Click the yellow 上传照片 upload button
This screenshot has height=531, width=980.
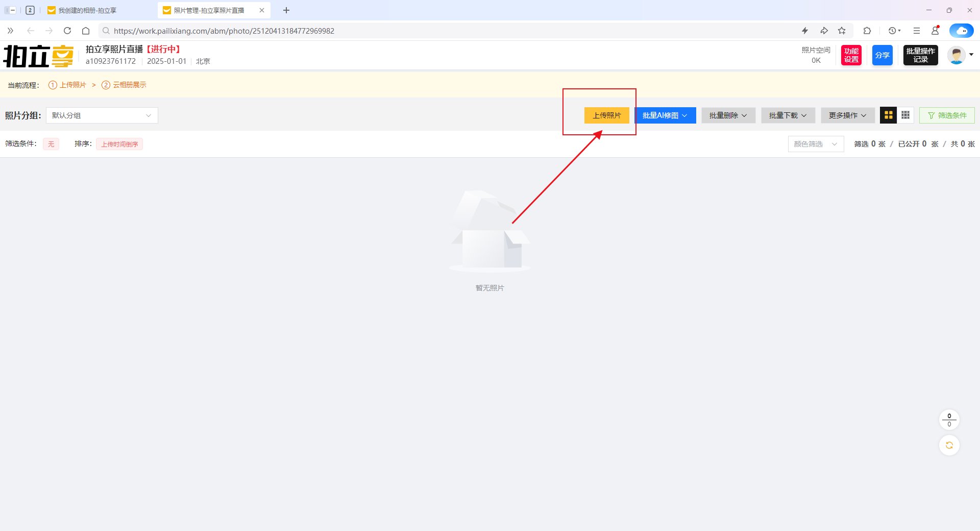(x=606, y=115)
